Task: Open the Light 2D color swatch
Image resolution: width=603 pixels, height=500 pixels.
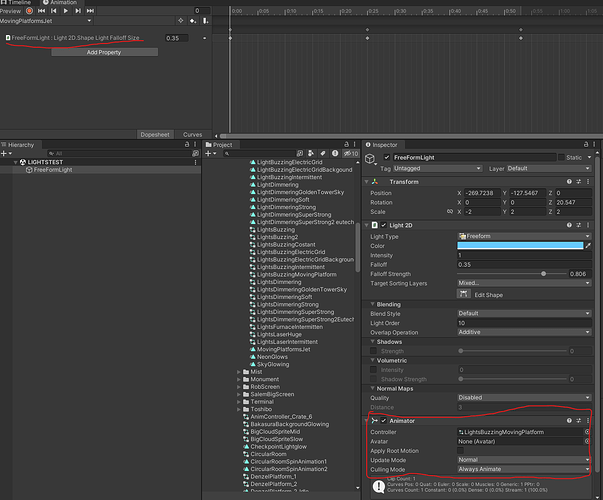Action: coord(521,245)
